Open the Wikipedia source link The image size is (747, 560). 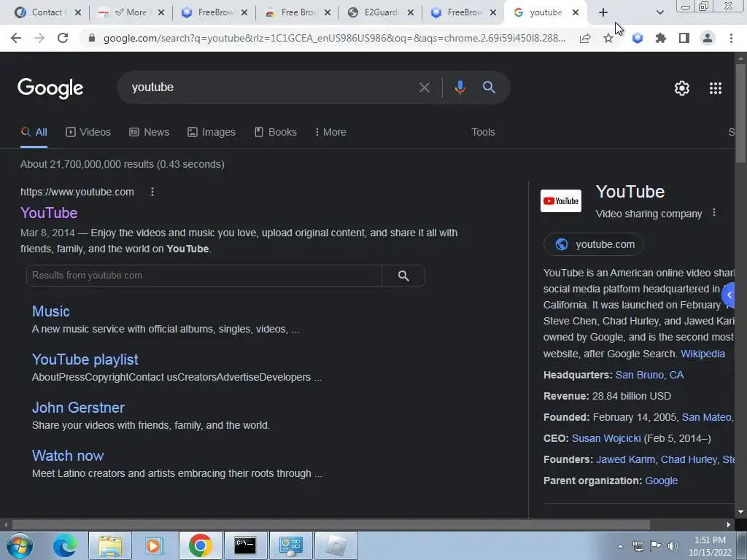pyautogui.click(x=703, y=354)
